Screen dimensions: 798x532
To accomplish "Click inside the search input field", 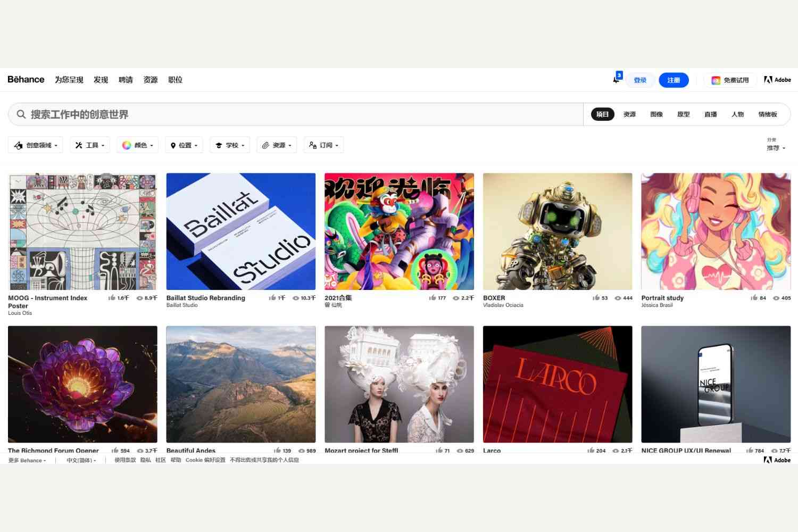I will pos(213,114).
